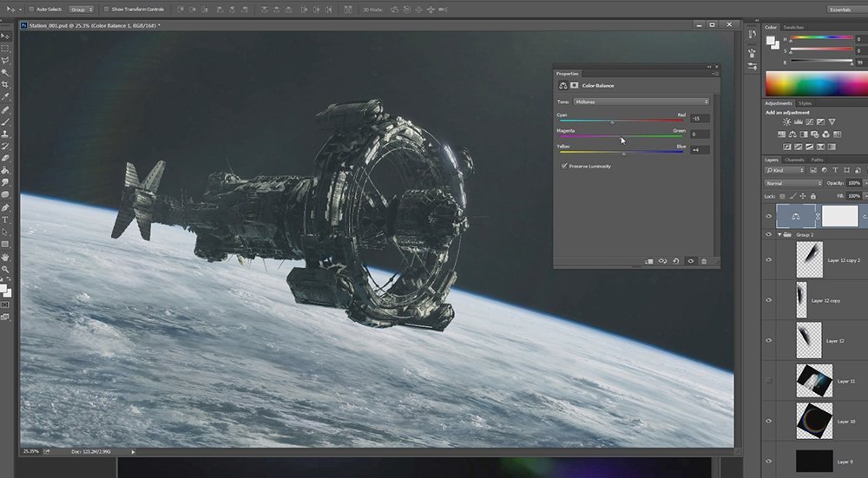868x478 pixels.
Task: Click the clip to layer icon
Action: 648,260
